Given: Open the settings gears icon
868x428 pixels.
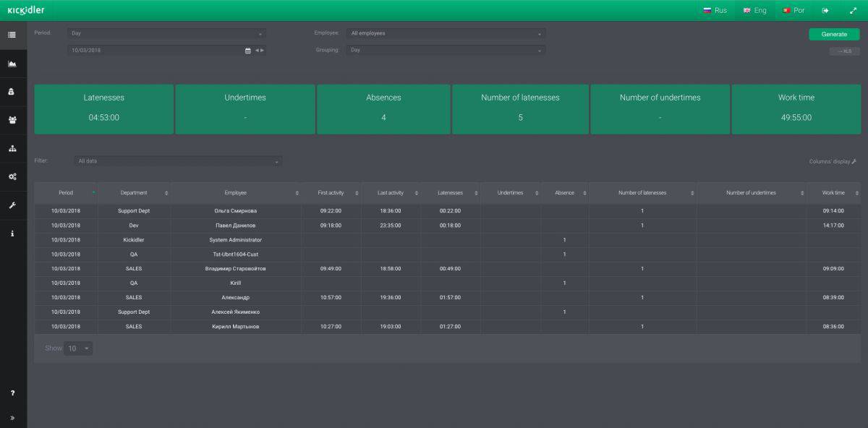Looking at the screenshot, I should pyautogui.click(x=13, y=176).
